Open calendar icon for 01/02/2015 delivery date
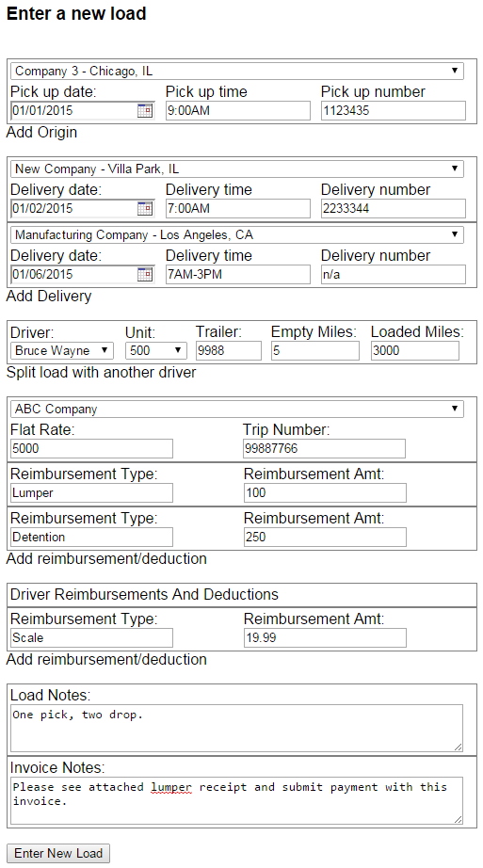This screenshot has height=868, width=483. point(145,209)
